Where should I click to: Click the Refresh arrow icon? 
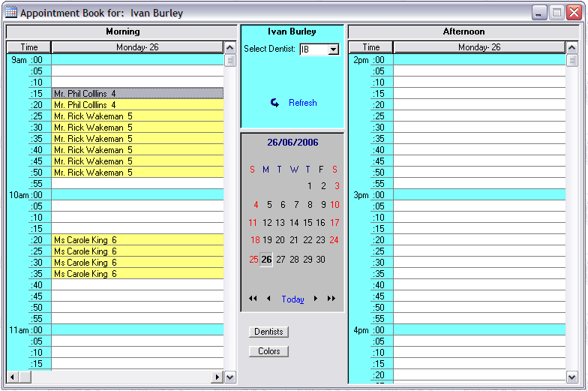(x=274, y=103)
